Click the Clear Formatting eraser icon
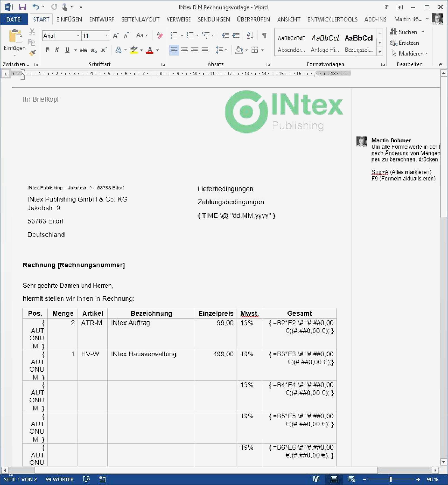This screenshot has height=485, width=448. (159, 36)
